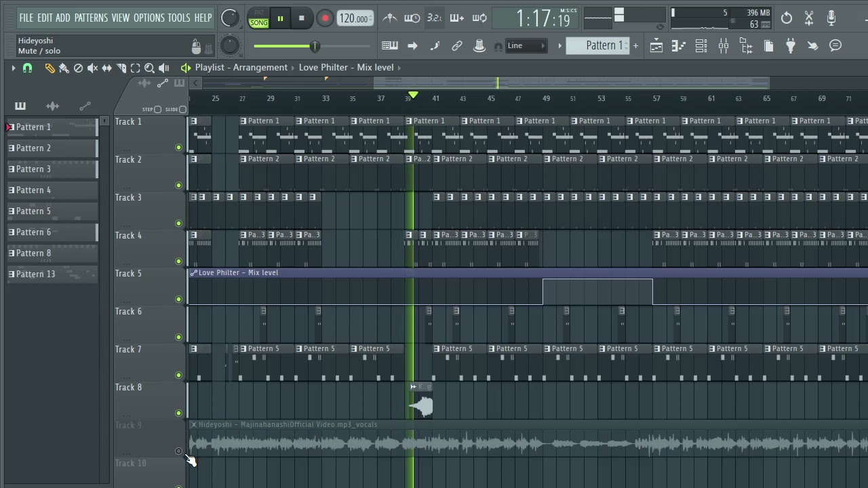868x488 pixels.
Task: Select the pencil Draw tool
Action: (x=50, y=68)
